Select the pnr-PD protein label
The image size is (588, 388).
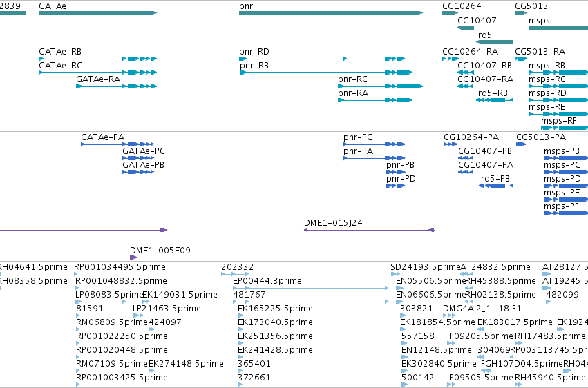(401, 179)
